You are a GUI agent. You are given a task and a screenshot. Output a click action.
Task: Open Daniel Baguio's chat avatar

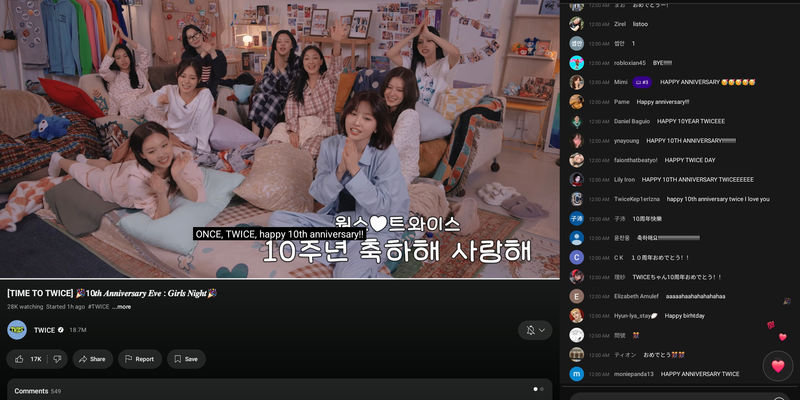[577, 121]
